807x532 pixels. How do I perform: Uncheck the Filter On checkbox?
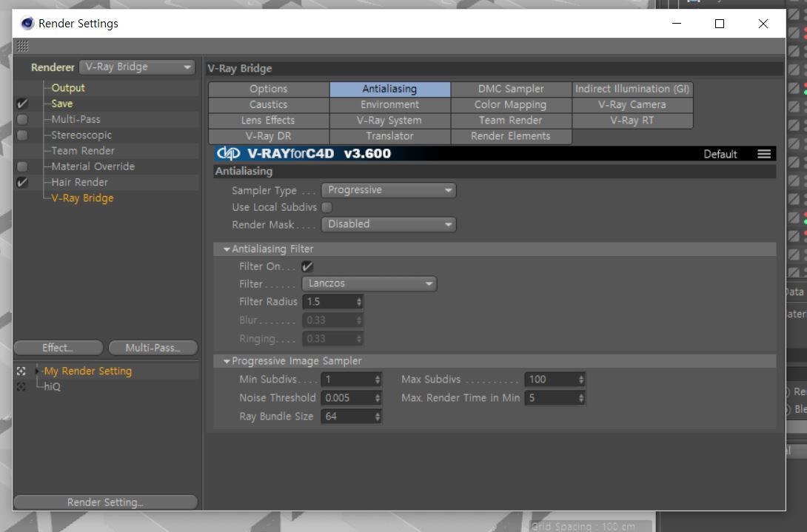tap(307, 266)
